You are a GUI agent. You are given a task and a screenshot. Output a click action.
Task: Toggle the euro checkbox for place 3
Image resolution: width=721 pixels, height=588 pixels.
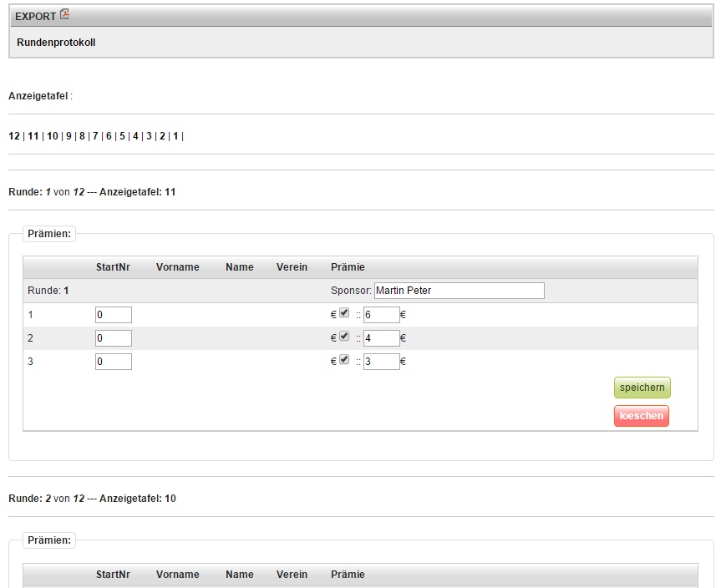[344, 360]
